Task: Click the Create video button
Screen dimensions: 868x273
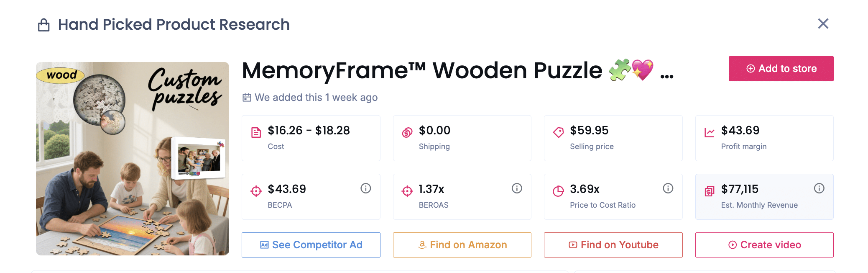Action: point(764,245)
